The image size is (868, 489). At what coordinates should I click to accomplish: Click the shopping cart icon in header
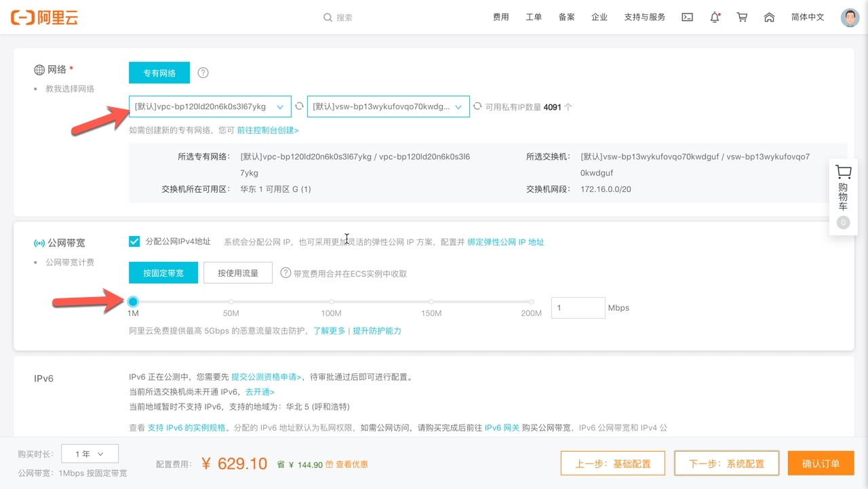point(742,18)
